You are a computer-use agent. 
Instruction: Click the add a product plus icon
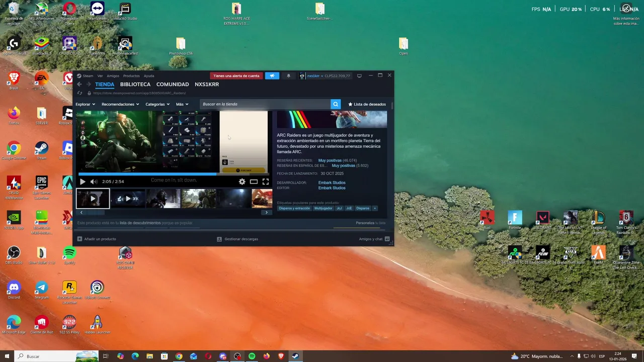point(79,239)
